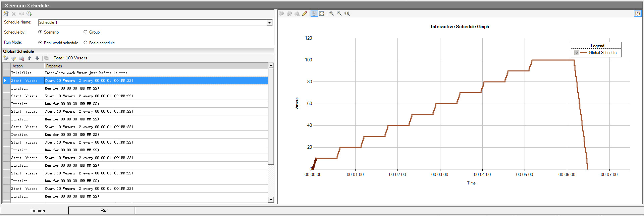Choose the Basic schedule run mode
The width and height of the screenshot is (644, 216).
point(86,43)
